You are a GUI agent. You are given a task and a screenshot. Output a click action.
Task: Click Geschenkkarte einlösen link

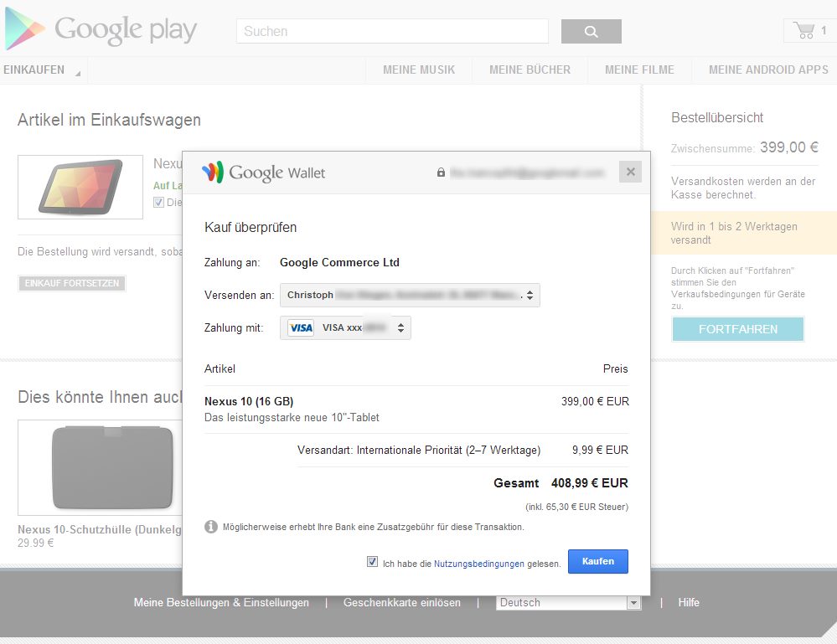tap(402, 602)
